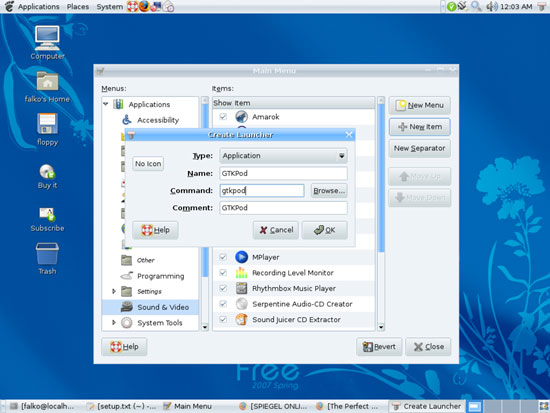The image size is (550, 413).
Task: Switch to Main Menu taskbar window
Action: [188, 406]
